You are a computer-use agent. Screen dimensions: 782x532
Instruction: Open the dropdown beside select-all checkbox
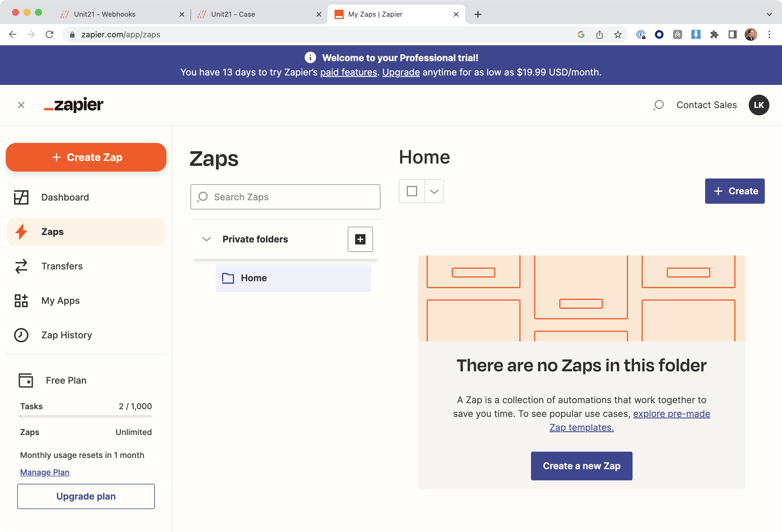(434, 191)
